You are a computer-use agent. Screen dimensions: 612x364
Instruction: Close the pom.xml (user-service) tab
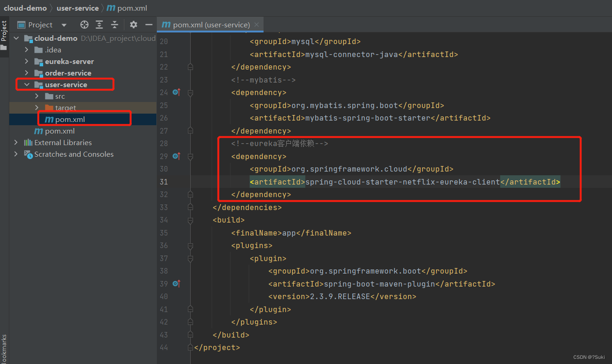257,25
